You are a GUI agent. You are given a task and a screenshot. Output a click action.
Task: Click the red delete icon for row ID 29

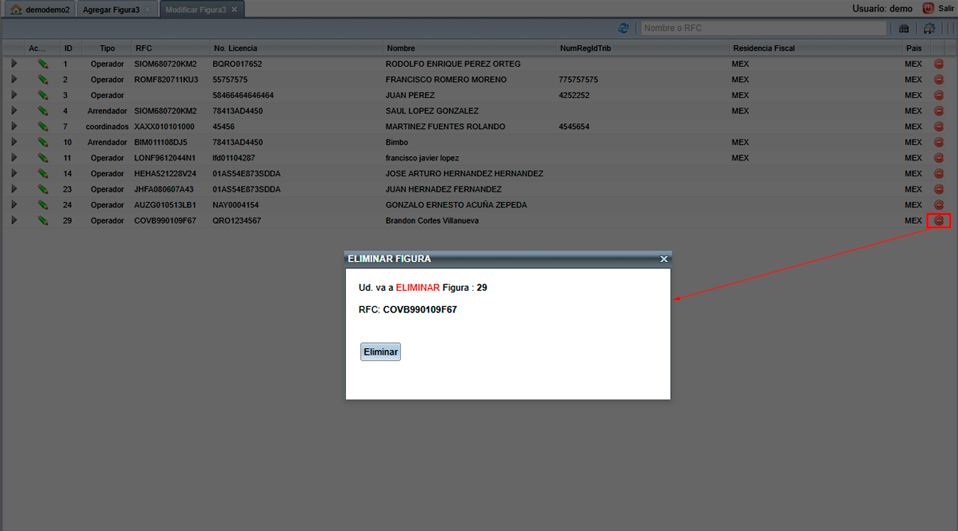point(938,221)
